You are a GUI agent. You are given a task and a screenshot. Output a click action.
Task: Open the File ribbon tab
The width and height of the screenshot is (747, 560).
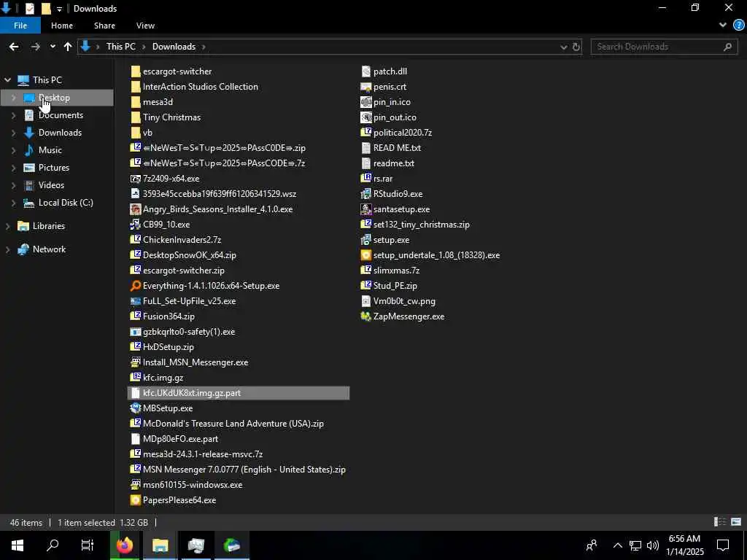(x=20, y=26)
